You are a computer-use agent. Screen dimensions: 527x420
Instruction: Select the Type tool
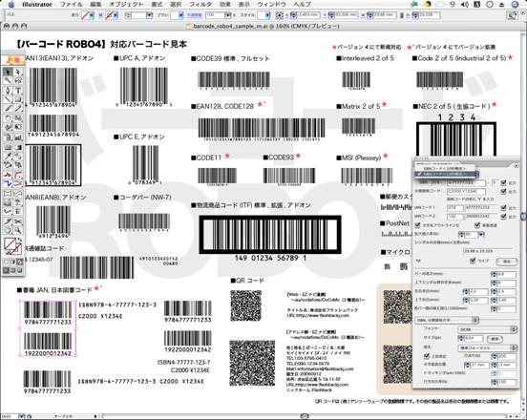pyautogui.click(x=18, y=91)
